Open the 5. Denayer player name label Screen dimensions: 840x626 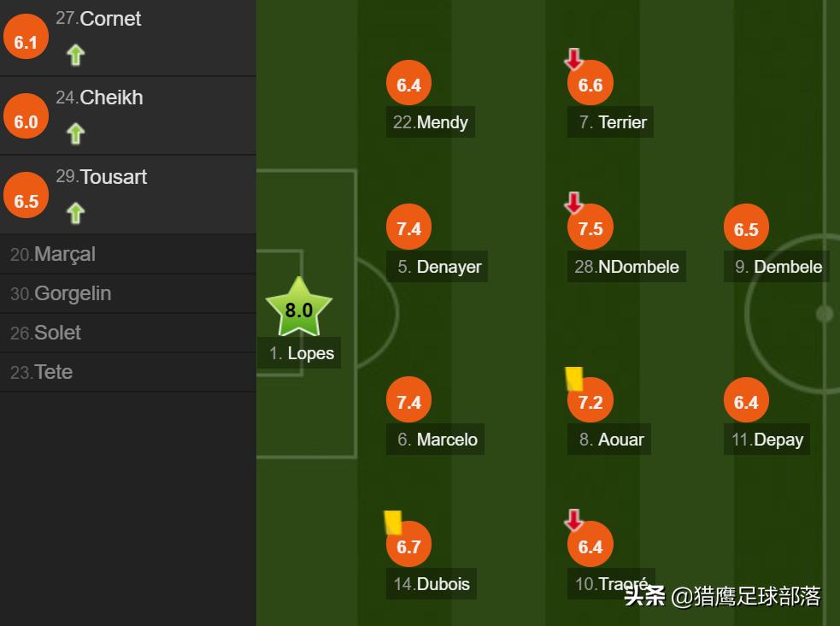click(x=439, y=267)
